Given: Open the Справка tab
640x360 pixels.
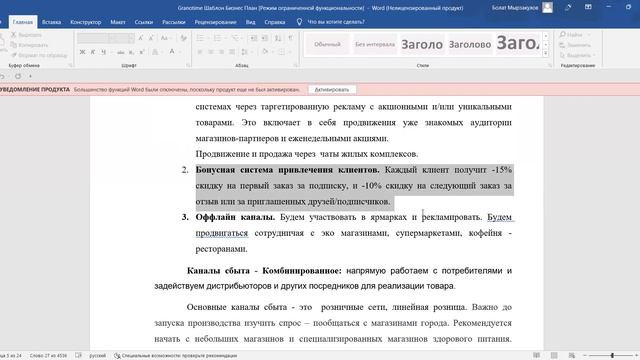Looking at the screenshot, I should point(275,22).
